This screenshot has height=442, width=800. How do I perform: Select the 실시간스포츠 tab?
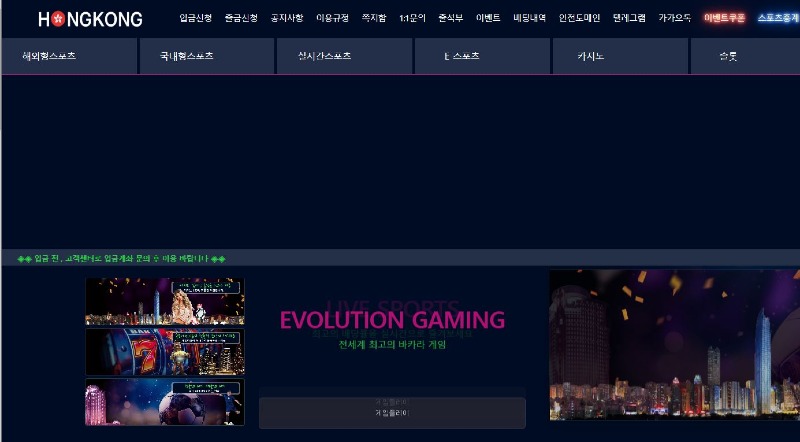click(344, 56)
